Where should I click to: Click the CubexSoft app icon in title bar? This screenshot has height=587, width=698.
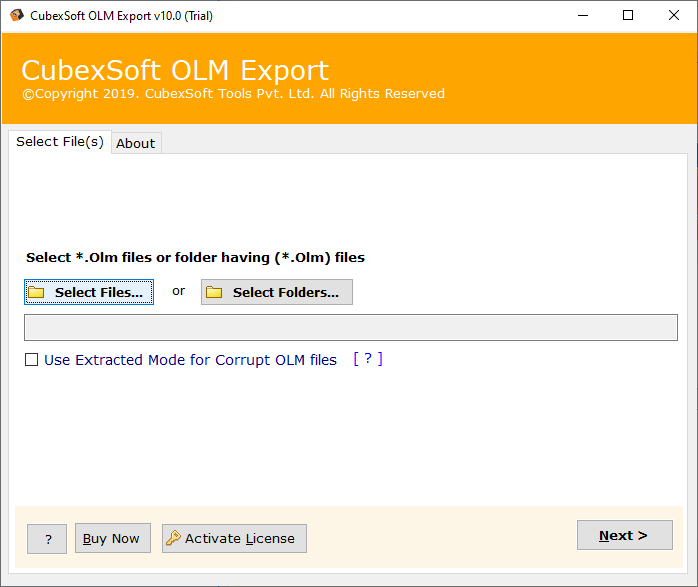[15, 16]
